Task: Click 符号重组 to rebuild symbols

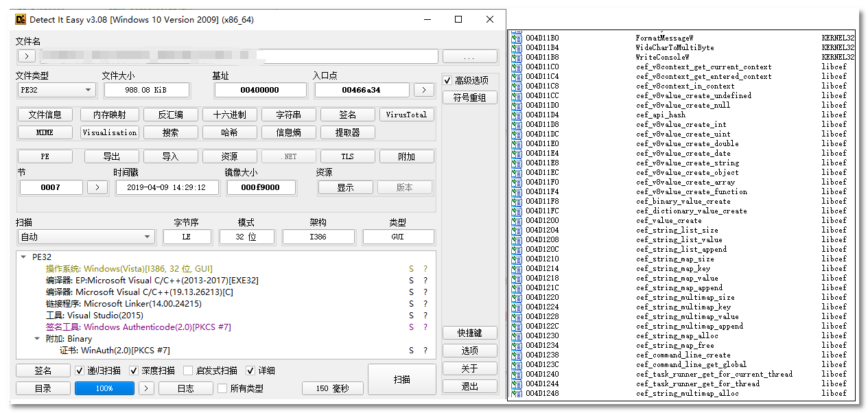Action: [x=469, y=97]
